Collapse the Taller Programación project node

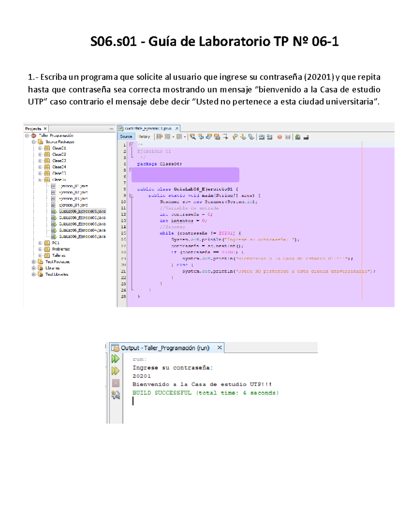(x=27, y=136)
